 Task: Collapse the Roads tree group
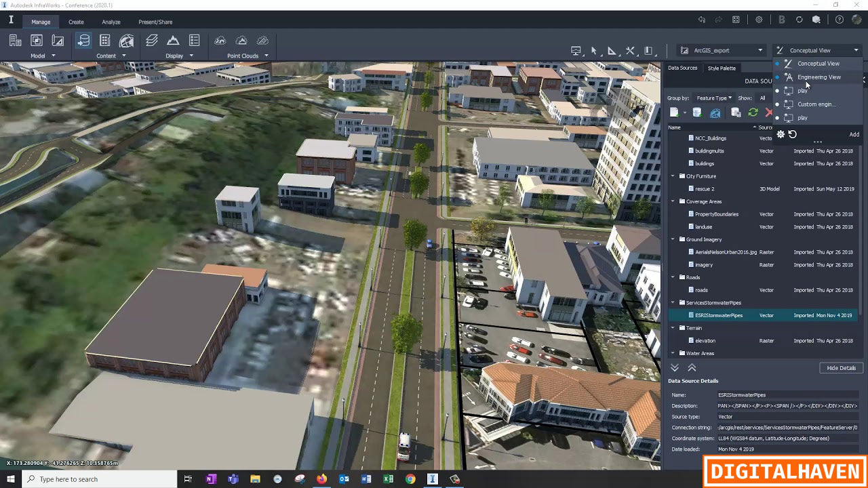(x=673, y=277)
